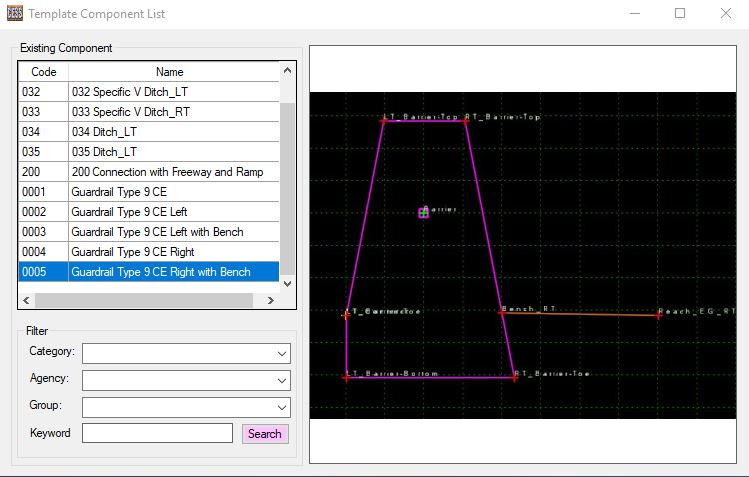The width and height of the screenshot is (749, 477).
Task: Click the horizontal scroll right arrow
Action: 271,300
